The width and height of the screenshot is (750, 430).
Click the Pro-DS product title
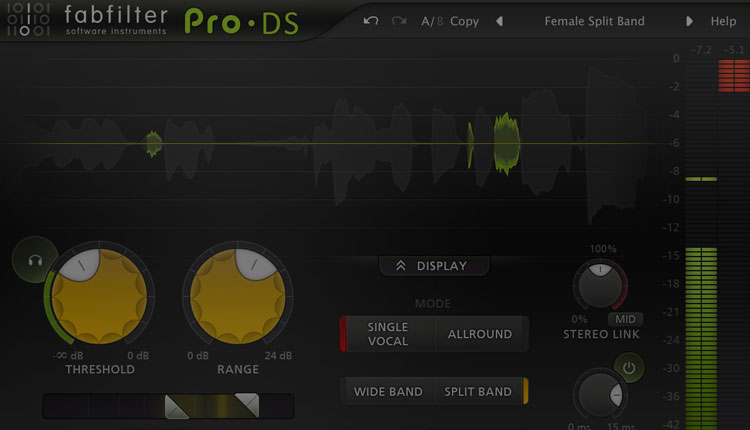tap(242, 22)
